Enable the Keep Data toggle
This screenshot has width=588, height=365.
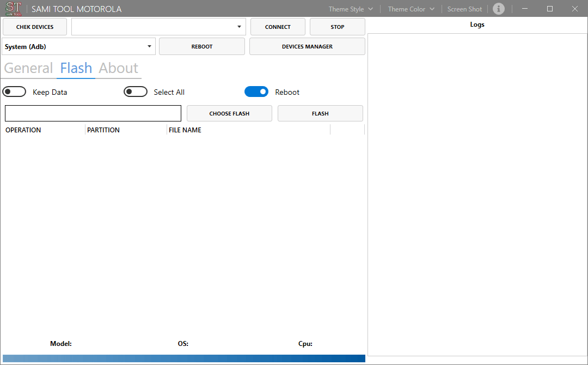(14, 91)
